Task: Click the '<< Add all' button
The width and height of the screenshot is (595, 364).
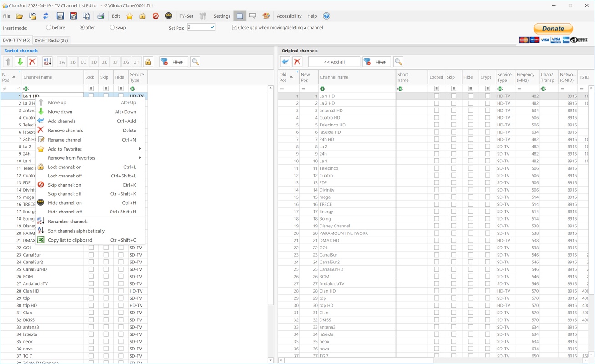Action: click(x=334, y=62)
